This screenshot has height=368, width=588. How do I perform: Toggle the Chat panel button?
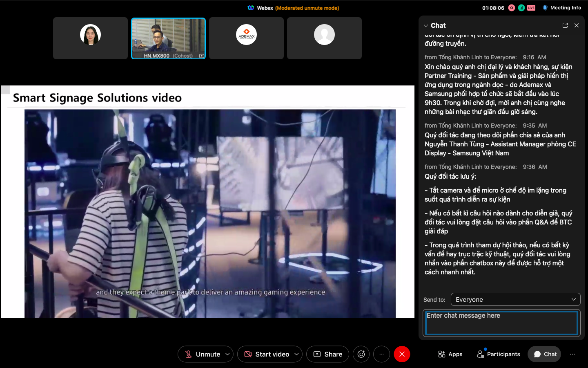544,354
